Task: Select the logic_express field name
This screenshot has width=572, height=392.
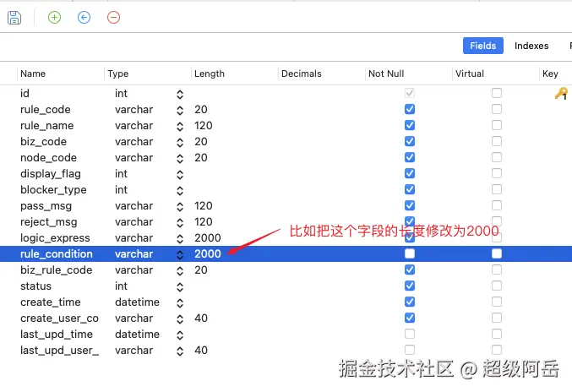Action: (55, 238)
